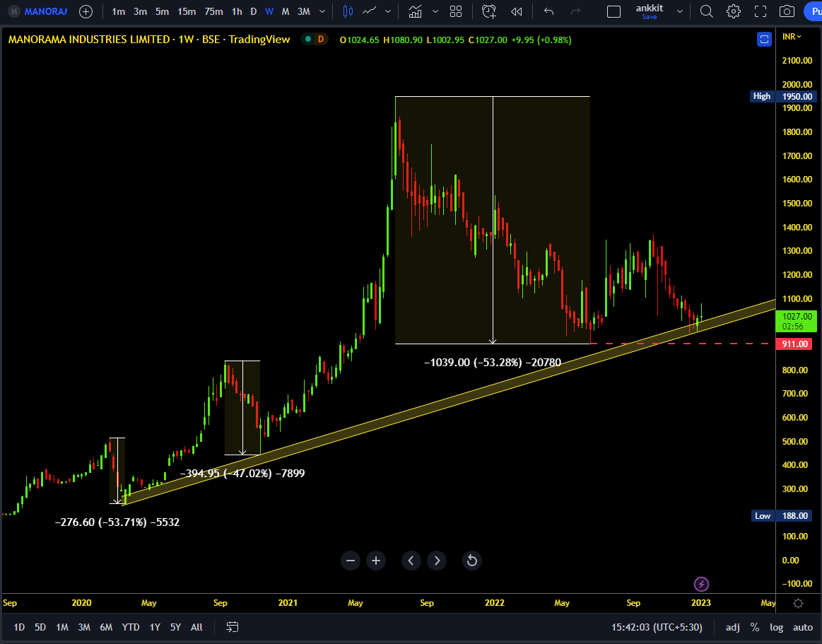
Task: Open the INR currency dropdown
Action: click(x=792, y=37)
